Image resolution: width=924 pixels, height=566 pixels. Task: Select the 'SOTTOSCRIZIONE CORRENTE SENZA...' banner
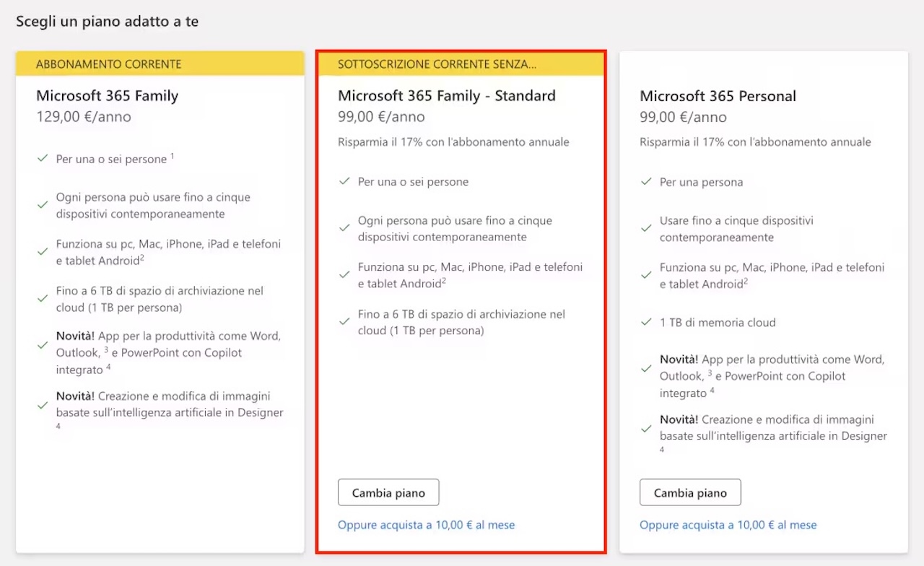[461, 64]
